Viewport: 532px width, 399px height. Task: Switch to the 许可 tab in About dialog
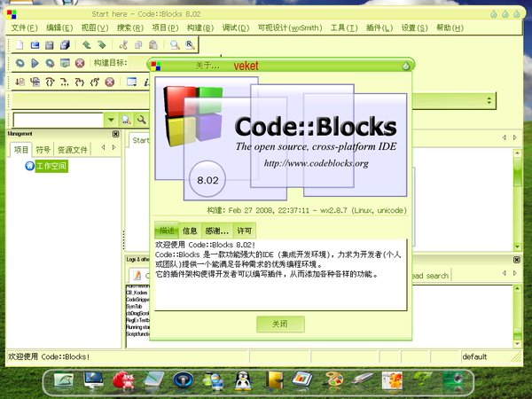pos(245,231)
